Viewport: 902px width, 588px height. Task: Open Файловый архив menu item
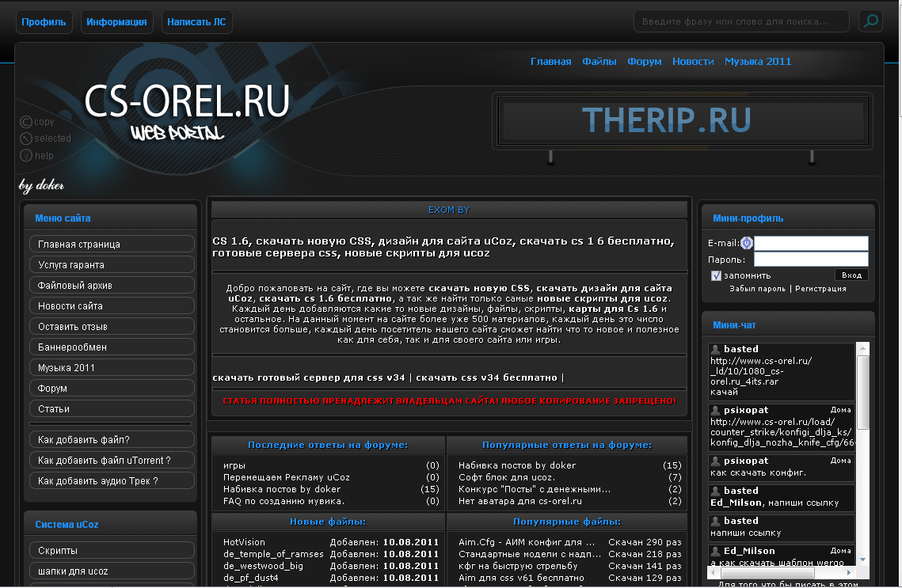tap(112, 286)
